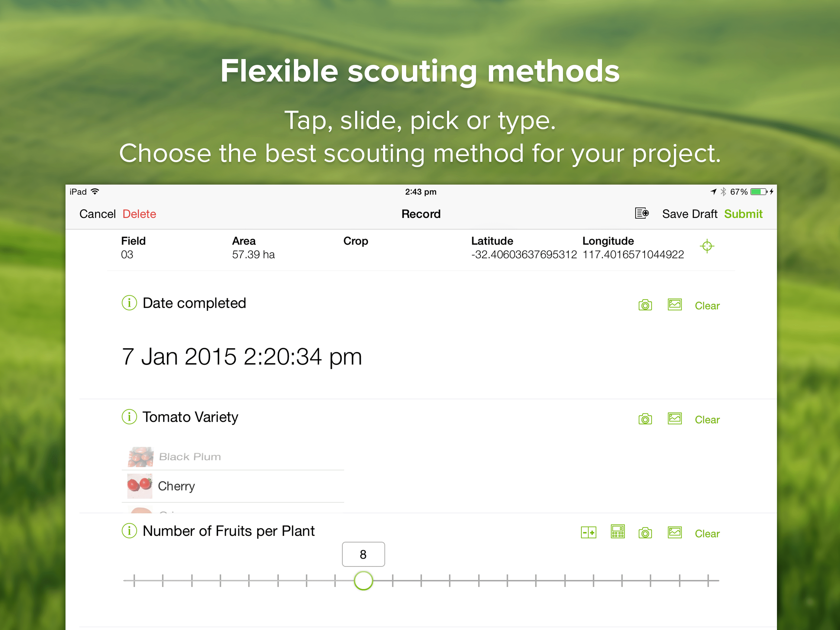Open the add-note icon beside Save Draft
This screenshot has width=840, height=630.
click(641, 213)
